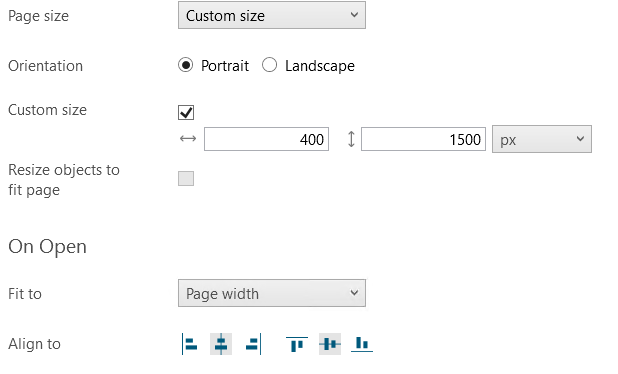Open the px units dropdown
This screenshot has height=374, width=618.
542,139
